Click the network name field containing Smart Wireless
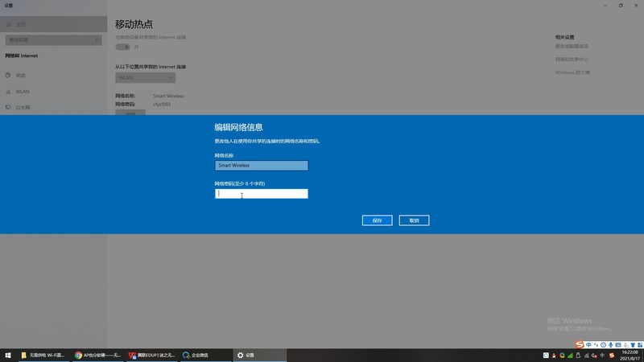Screen dimensions: 644x362 (x=261, y=166)
